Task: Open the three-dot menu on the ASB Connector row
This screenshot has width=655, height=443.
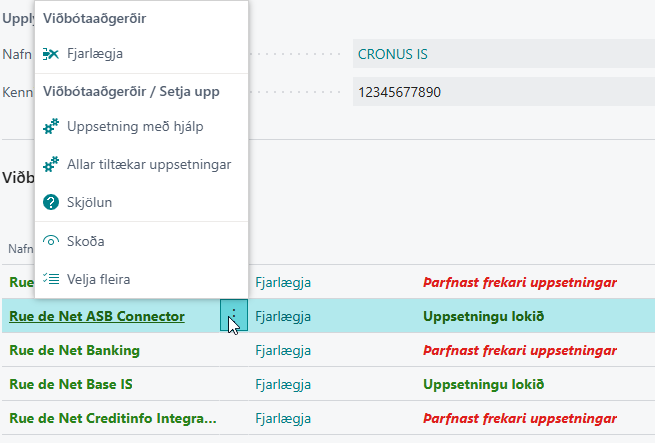Action: click(x=233, y=316)
